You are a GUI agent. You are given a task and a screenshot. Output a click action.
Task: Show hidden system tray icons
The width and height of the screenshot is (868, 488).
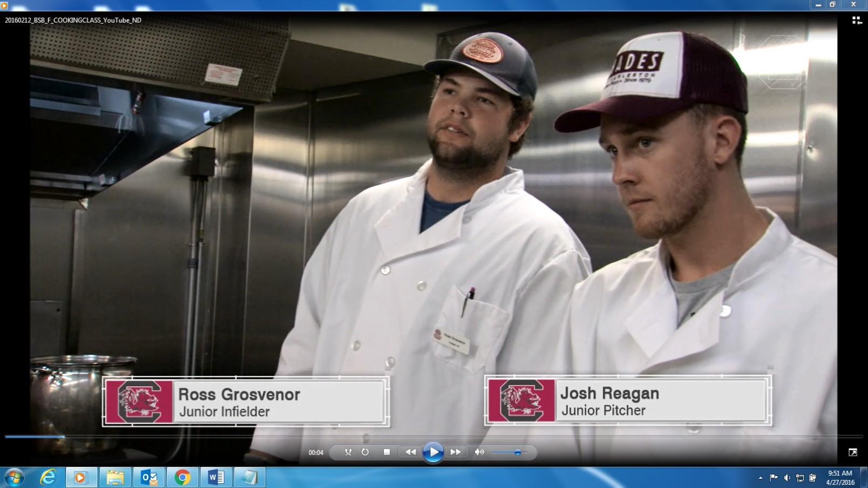(761, 478)
